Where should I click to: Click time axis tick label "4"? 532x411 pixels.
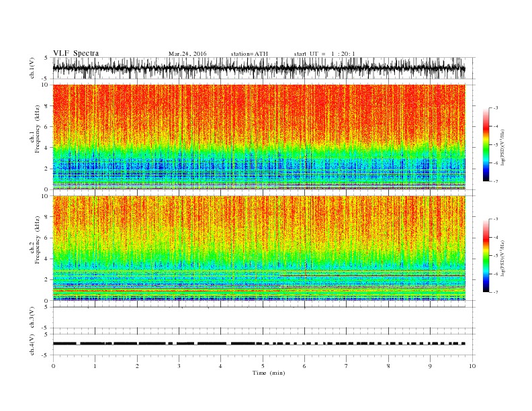(220, 366)
